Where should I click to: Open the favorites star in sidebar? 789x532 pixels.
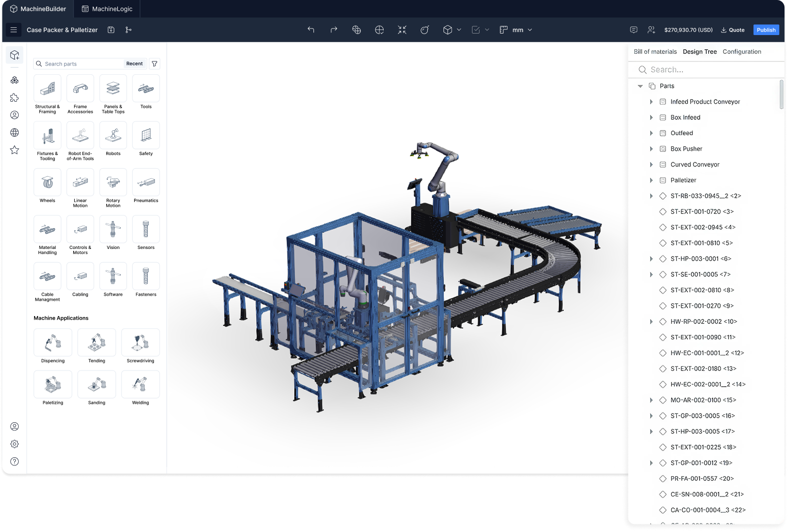[15, 150]
